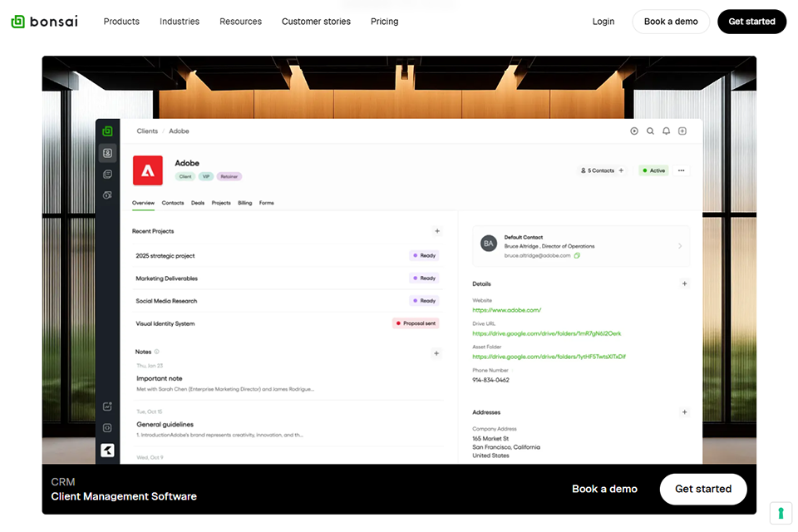Click the 5 Contacts label
This screenshot has height=532, width=798.
tap(598, 170)
